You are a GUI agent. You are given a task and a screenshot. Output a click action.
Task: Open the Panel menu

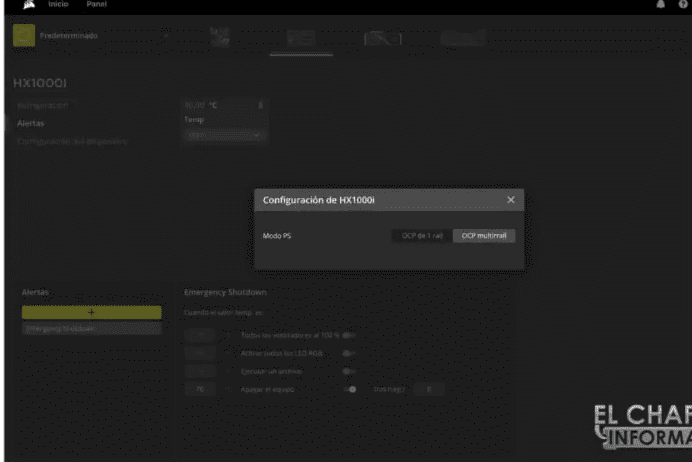[x=96, y=4]
